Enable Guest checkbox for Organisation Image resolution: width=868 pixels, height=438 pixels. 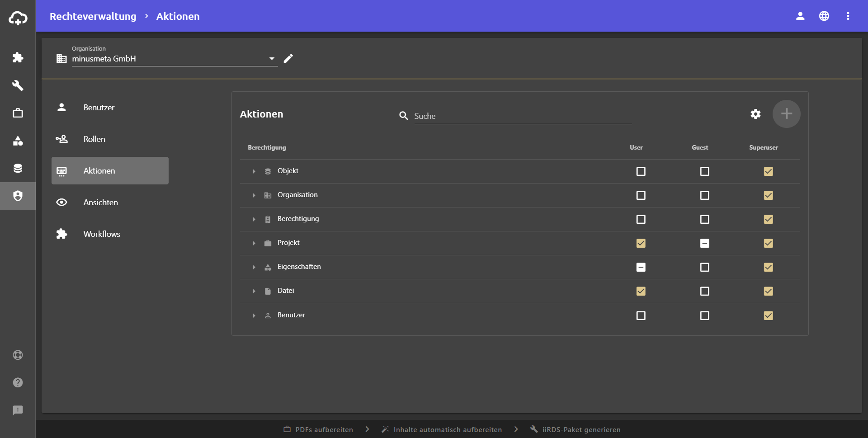tap(705, 195)
